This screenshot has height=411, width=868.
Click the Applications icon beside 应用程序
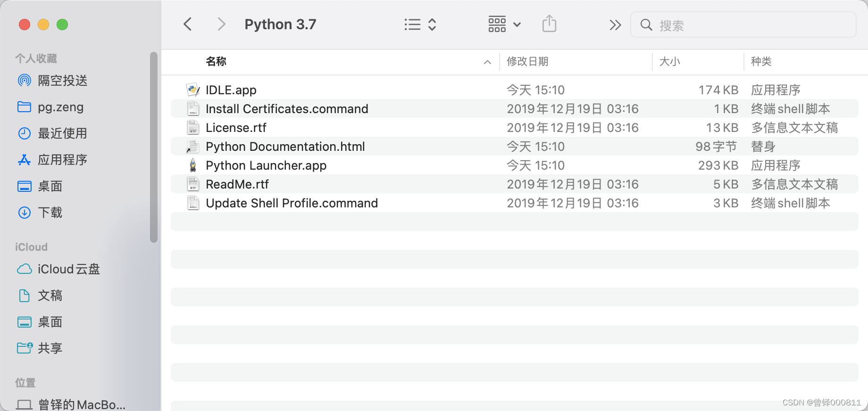(x=25, y=160)
